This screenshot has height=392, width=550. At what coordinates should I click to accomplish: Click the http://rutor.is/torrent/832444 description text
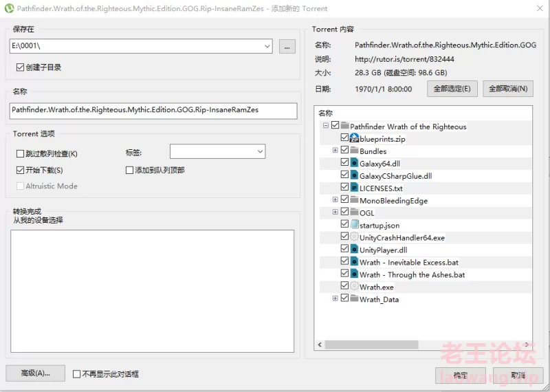pyautogui.click(x=404, y=59)
